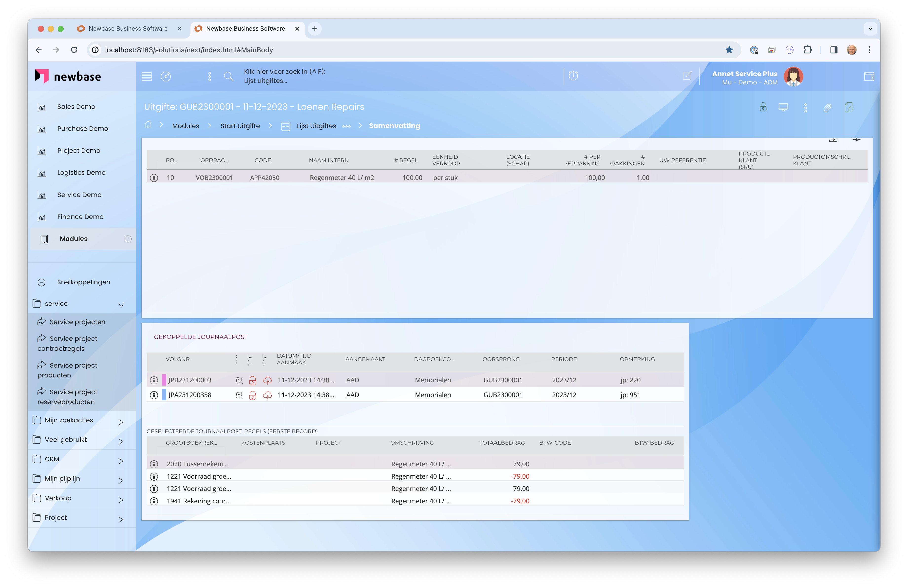The image size is (908, 588).
Task: Collapse the service folder chevron
Action: [x=121, y=305]
